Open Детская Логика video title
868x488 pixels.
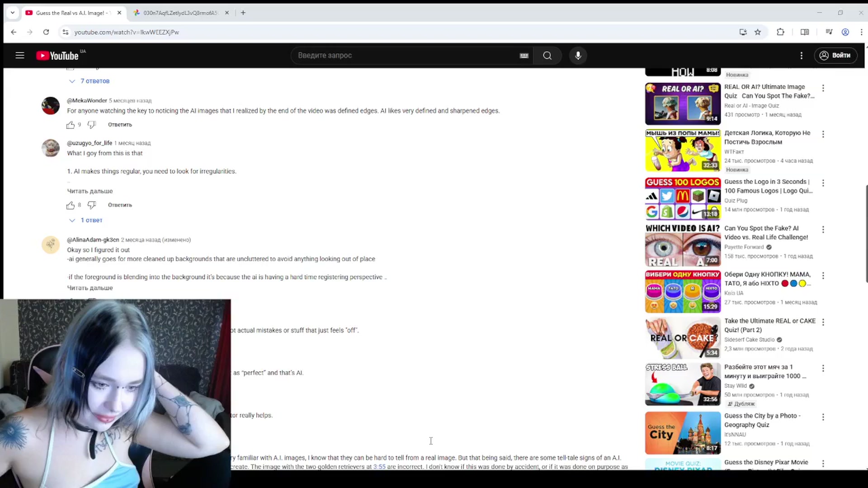[767, 137]
